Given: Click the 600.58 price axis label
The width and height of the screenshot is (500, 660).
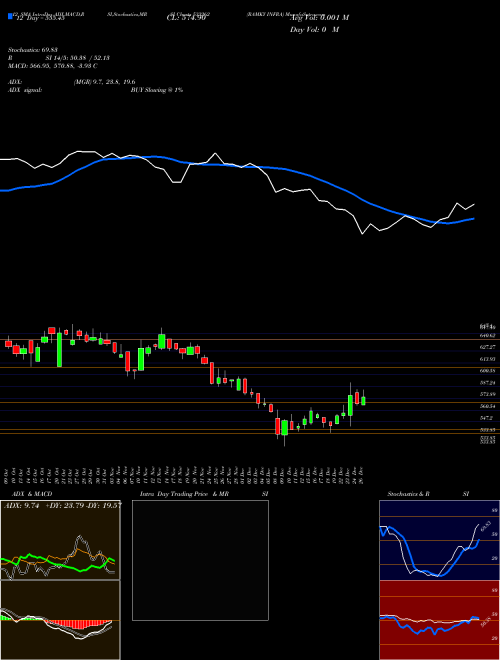Looking at the screenshot, I should pos(488,371).
